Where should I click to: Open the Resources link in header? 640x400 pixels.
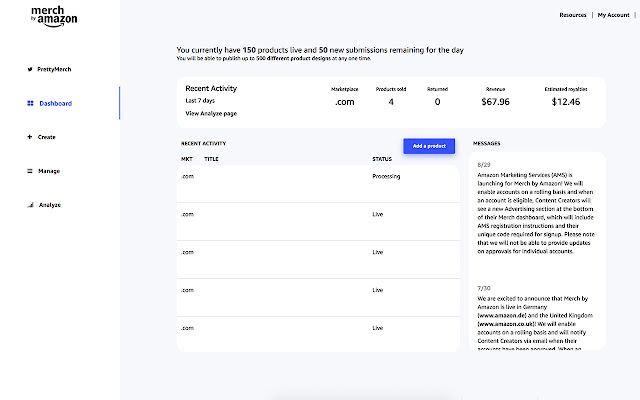573,15
